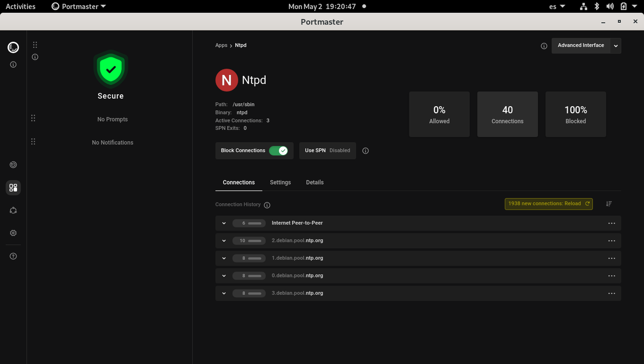Screen dimensions: 644x364
Task: Click the Connection History label
Action: click(238, 204)
